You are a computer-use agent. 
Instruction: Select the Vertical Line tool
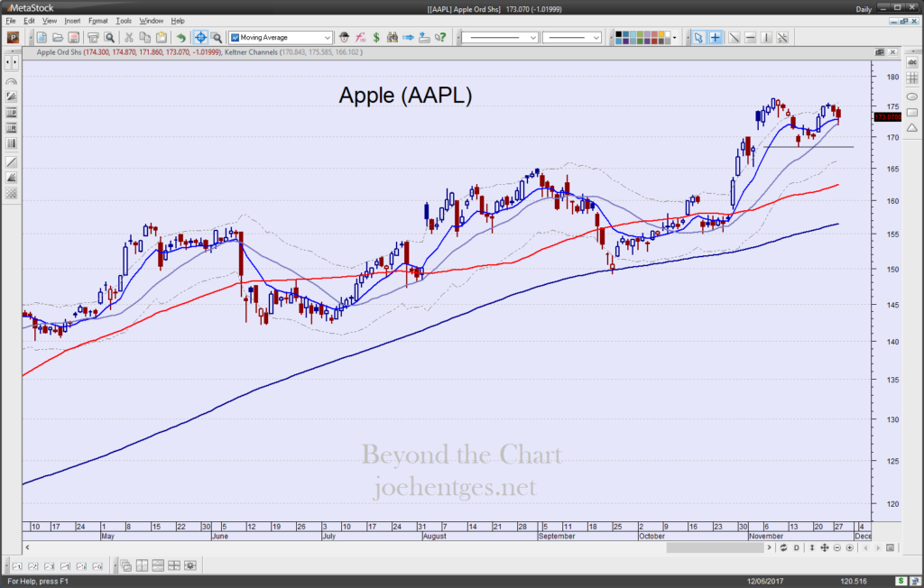766,38
